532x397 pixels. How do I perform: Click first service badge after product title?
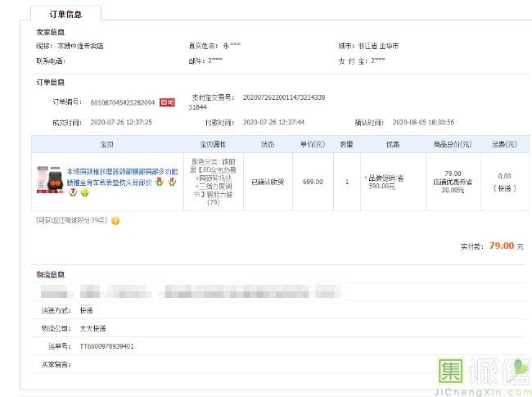[161, 181]
